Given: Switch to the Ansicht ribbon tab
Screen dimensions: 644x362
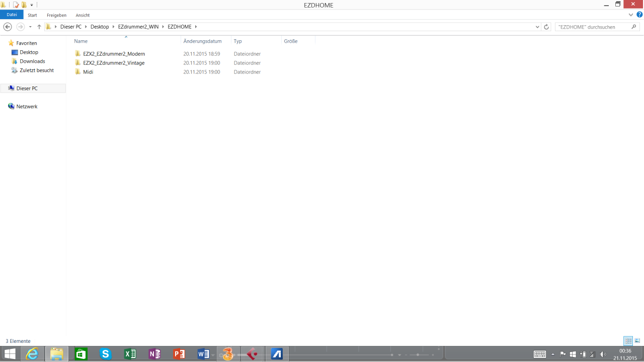Looking at the screenshot, I should click(x=83, y=15).
